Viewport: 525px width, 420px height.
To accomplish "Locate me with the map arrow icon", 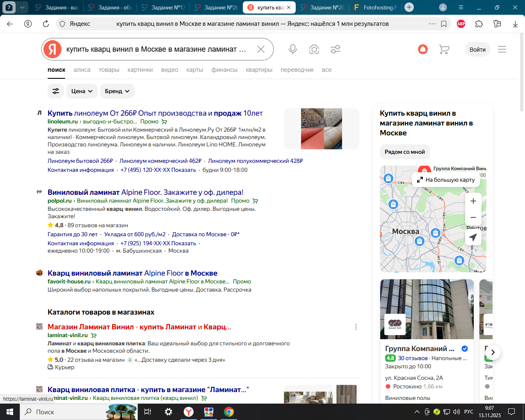I will [x=473, y=237].
